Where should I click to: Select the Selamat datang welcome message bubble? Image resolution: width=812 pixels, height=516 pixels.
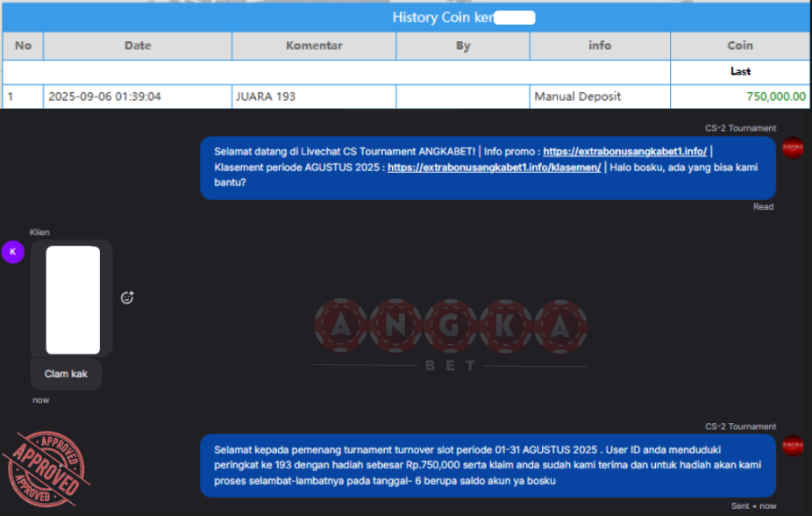488,168
